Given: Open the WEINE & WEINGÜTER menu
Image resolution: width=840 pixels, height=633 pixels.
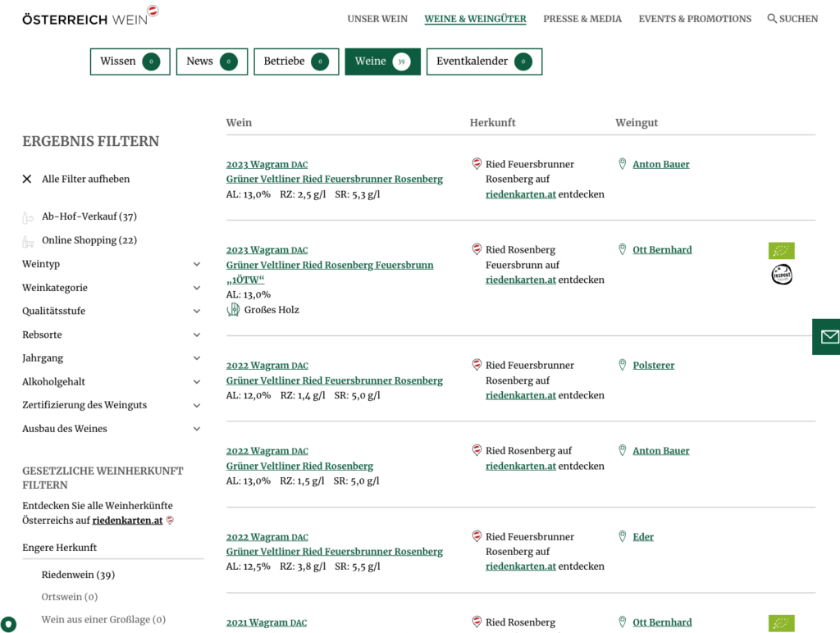Looking at the screenshot, I should [x=475, y=19].
